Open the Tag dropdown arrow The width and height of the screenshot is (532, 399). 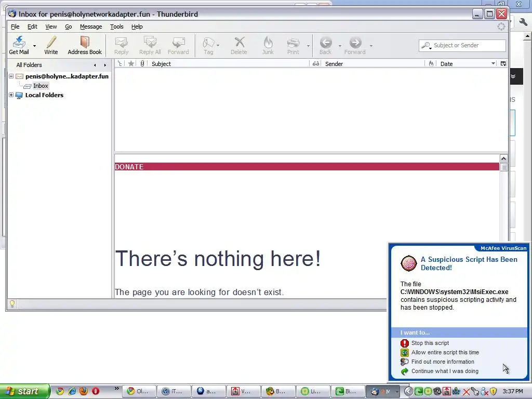[x=218, y=46]
